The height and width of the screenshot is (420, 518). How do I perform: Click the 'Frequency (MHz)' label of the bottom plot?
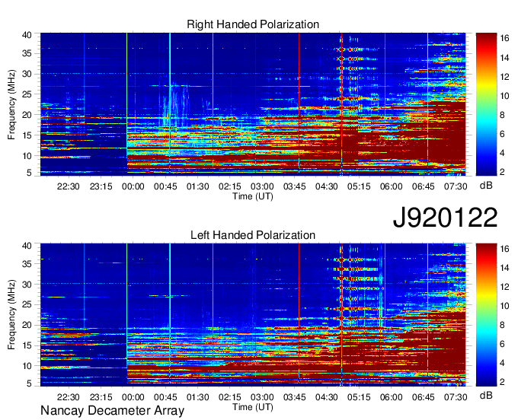11,315
